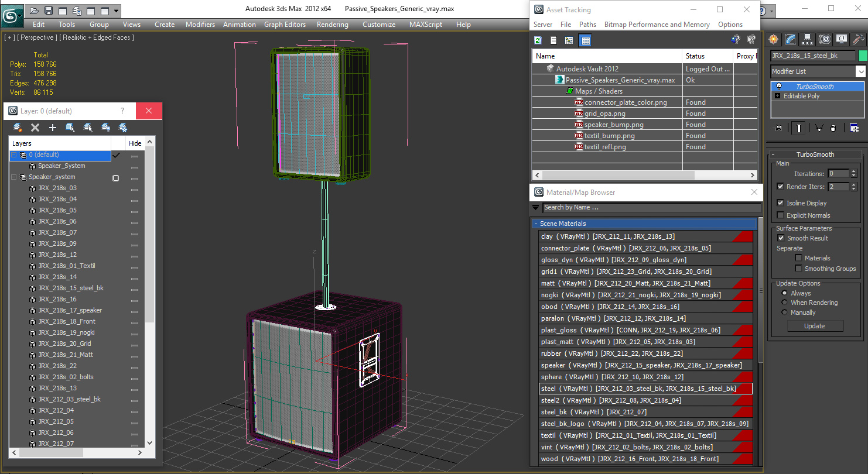Viewport: 868px width, 474px height.
Task: Click Render Iters spinner arrows
Action: point(853,187)
